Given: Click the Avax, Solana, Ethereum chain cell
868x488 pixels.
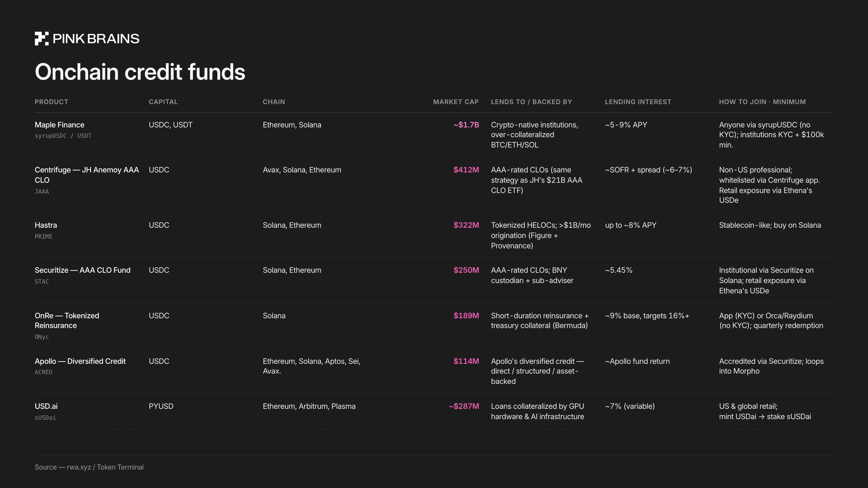Looking at the screenshot, I should [302, 170].
